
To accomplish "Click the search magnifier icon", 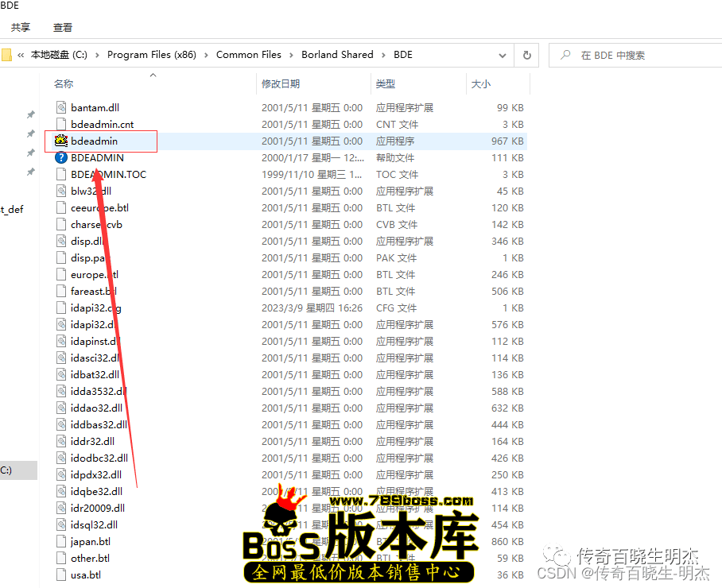I will (565, 56).
